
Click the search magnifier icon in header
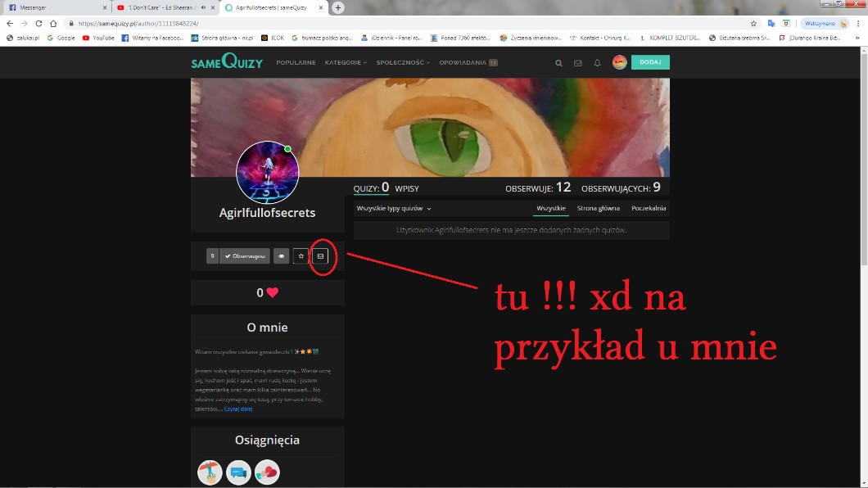[x=558, y=63]
